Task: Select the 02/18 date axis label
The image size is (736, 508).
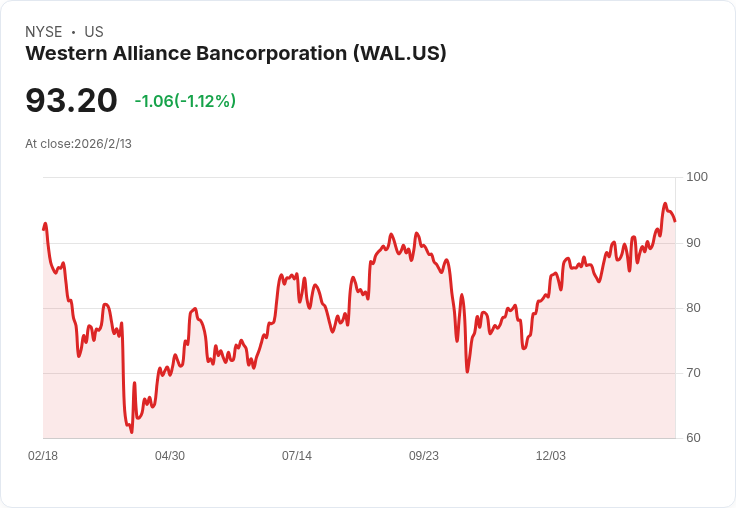Action: [x=43, y=455]
